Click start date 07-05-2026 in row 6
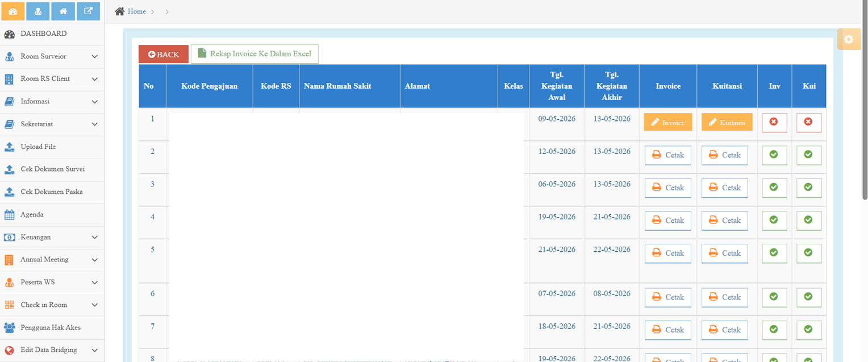The width and height of the screenshot is (868, 362). coord(557,294)
